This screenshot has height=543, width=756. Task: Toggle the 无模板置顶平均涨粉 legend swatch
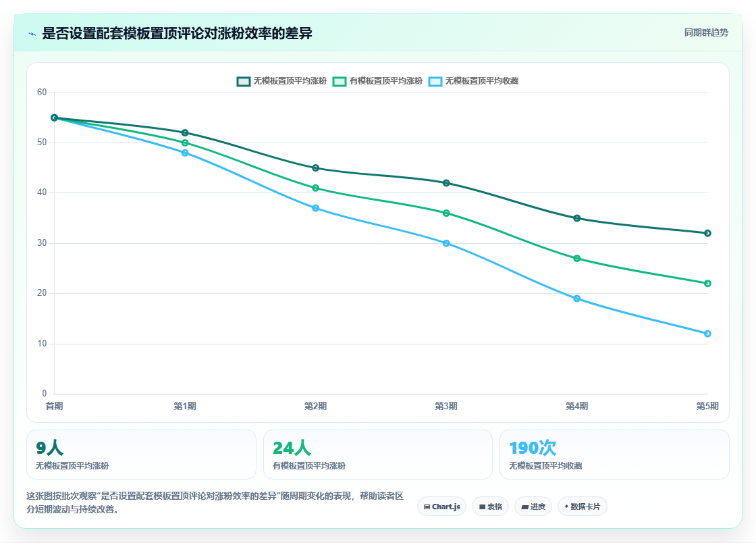click(x=244, y=82)
